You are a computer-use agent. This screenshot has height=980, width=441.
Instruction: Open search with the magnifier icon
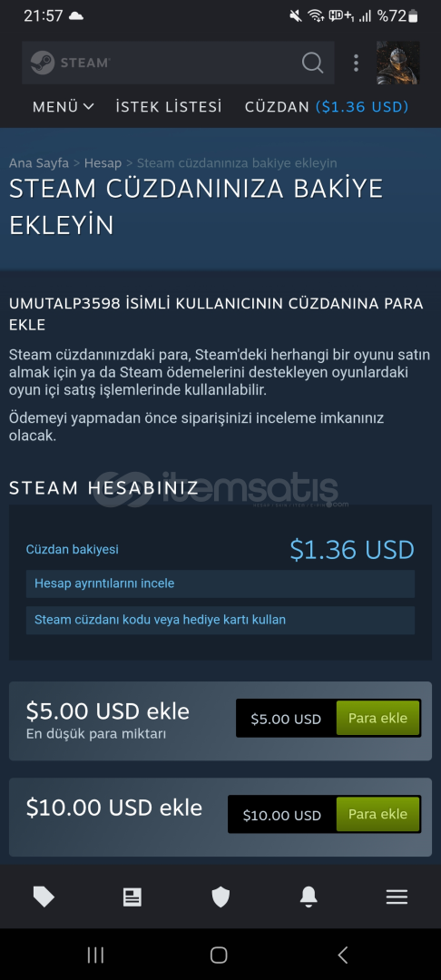point(312,63)
